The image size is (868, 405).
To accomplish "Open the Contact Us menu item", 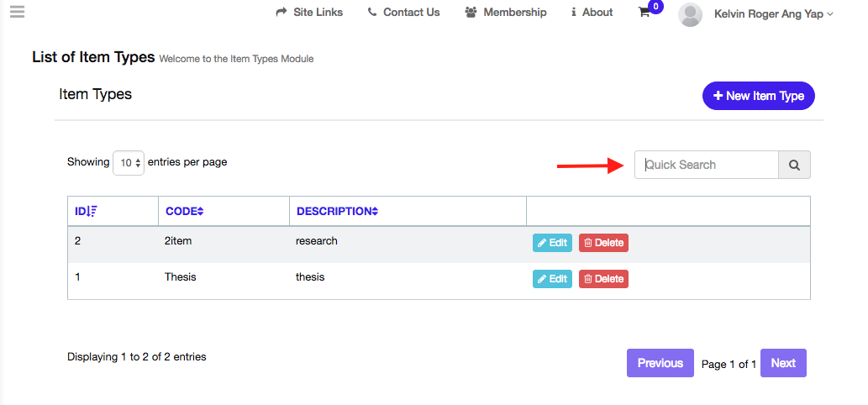I will (x=403, y=12).
